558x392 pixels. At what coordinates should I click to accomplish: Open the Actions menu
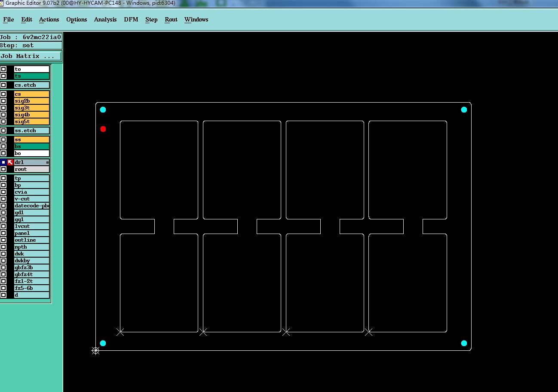point(49,19)
